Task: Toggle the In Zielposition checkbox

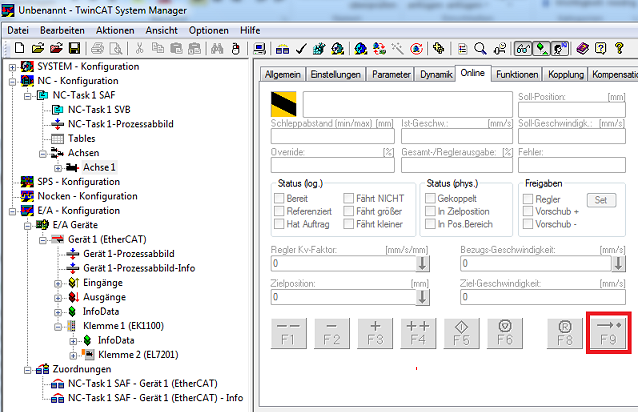Action: click(x=430, y=211)
